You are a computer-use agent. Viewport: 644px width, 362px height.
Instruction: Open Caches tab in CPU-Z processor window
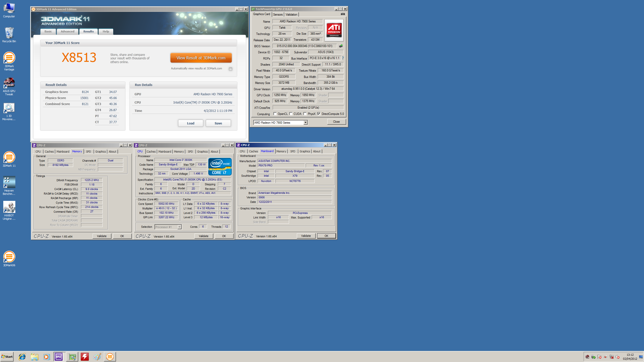[151, 152]
